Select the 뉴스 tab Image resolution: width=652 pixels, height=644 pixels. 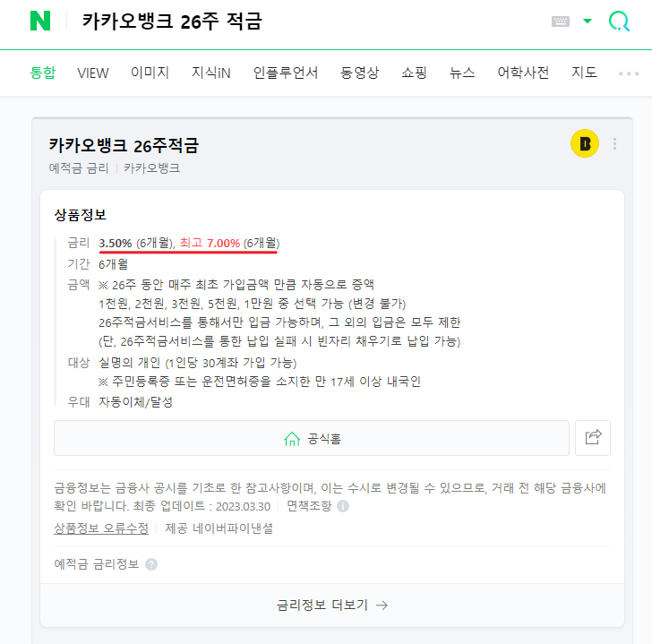pos(462,73)
